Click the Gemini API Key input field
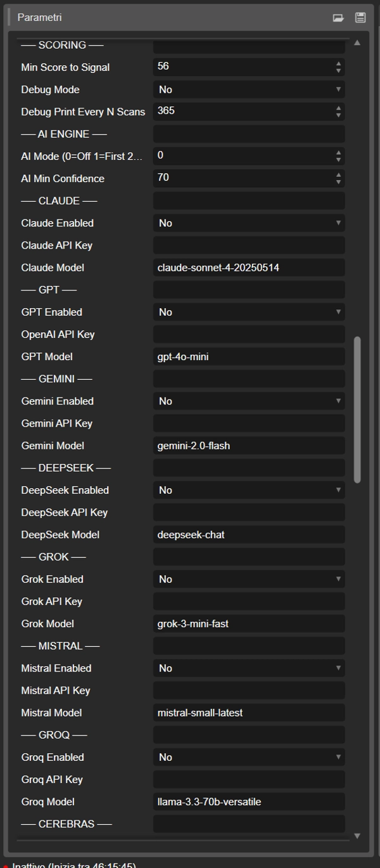This screenshot has width=380, height=868. (x=249, y=424)
